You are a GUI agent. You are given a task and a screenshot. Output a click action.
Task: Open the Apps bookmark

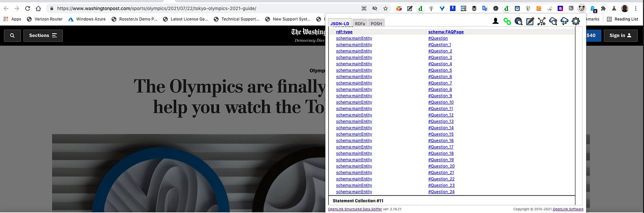(x=12, y=19)
